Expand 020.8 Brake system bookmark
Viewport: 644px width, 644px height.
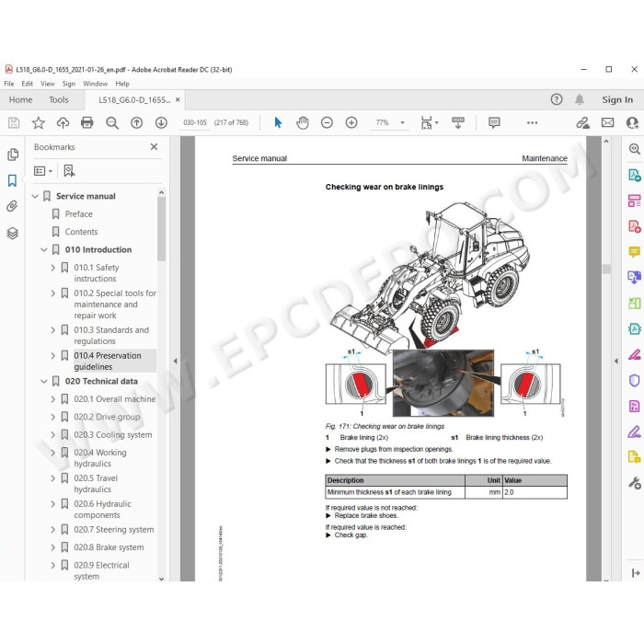pos(52,547)
